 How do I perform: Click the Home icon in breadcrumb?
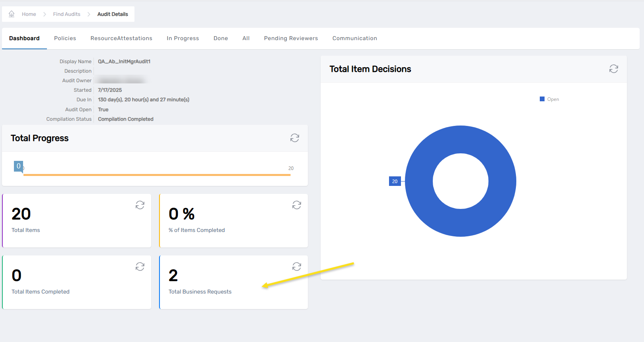12,14
